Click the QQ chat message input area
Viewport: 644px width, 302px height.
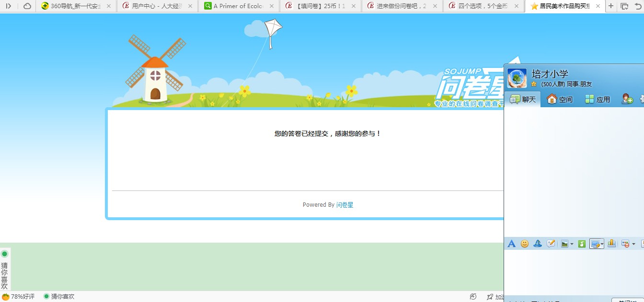(574, 273)
